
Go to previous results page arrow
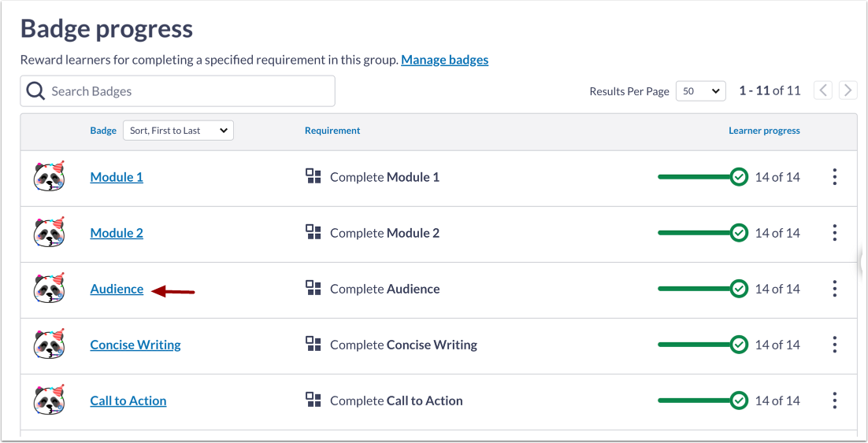coord(822,90)
